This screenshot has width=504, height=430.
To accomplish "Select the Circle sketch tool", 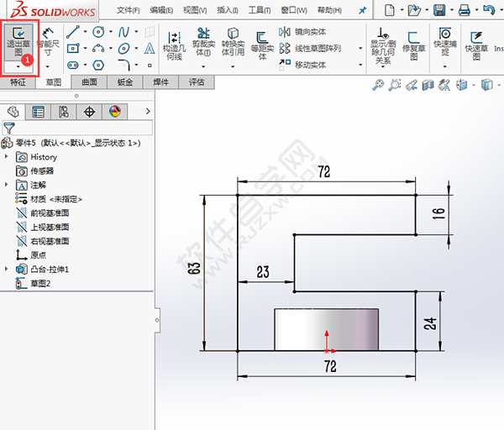I will click(x=98, y=32).
